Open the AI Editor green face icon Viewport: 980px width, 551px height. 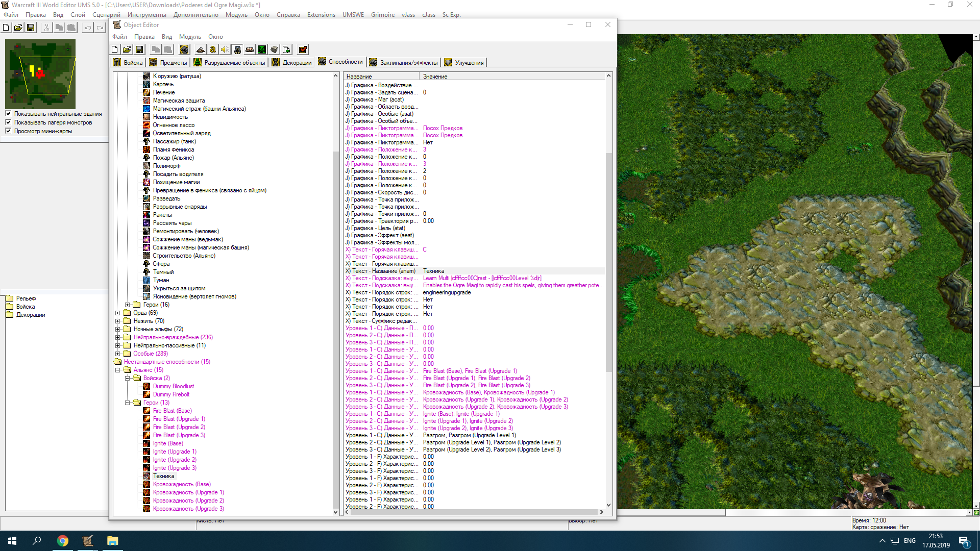coord(262,49)
